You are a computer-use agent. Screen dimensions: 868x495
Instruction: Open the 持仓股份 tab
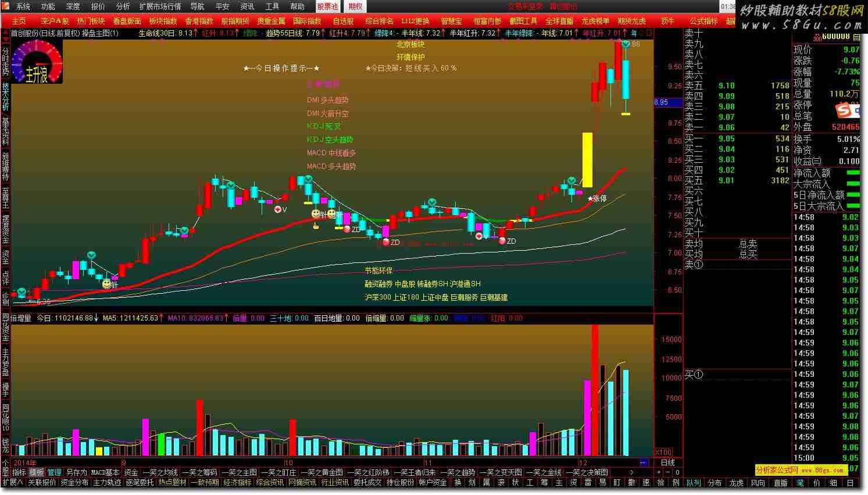pos(401,482)
